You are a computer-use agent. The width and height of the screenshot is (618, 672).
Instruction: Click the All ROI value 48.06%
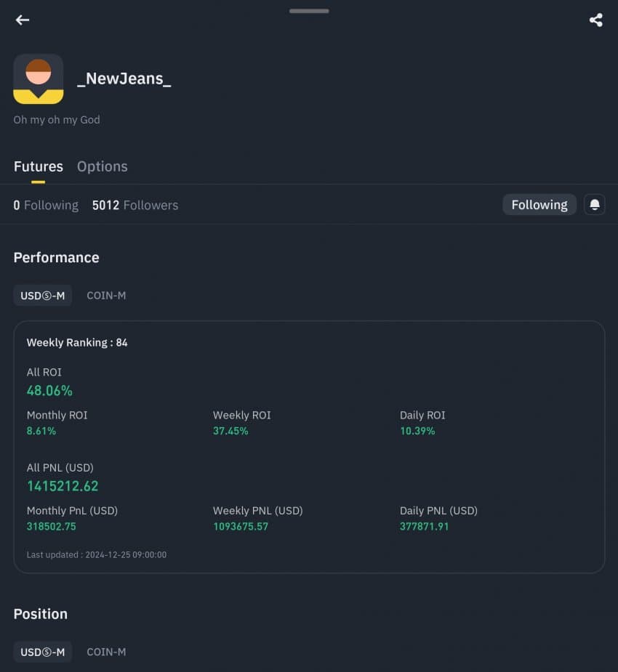(x=49, y=391)
